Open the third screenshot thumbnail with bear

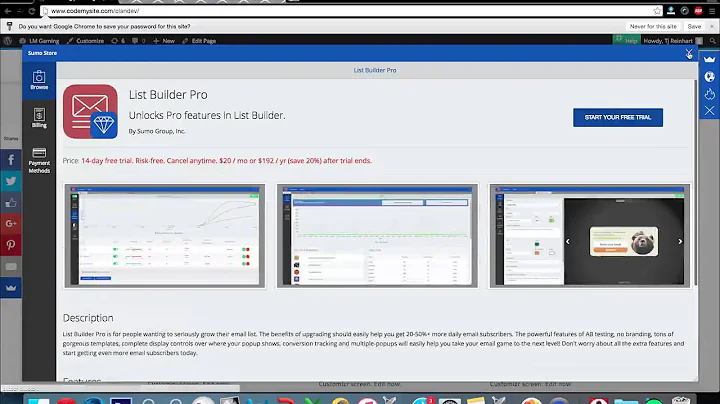tap(590, 236)
